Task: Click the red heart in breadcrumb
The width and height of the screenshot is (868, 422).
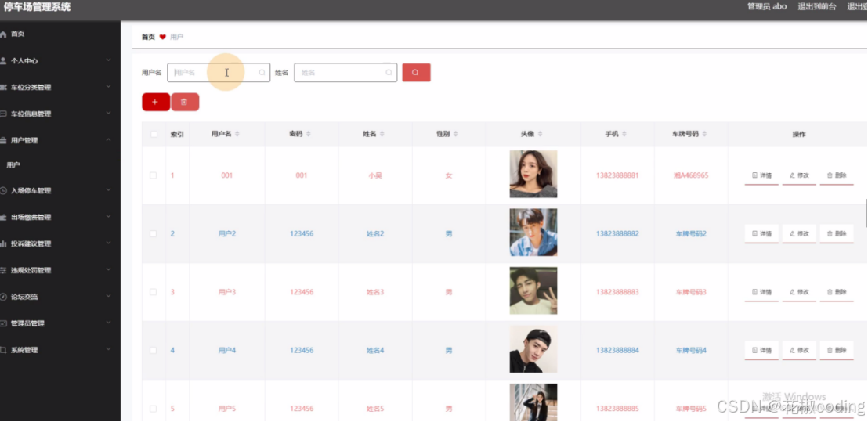Action: click(163, 37)
